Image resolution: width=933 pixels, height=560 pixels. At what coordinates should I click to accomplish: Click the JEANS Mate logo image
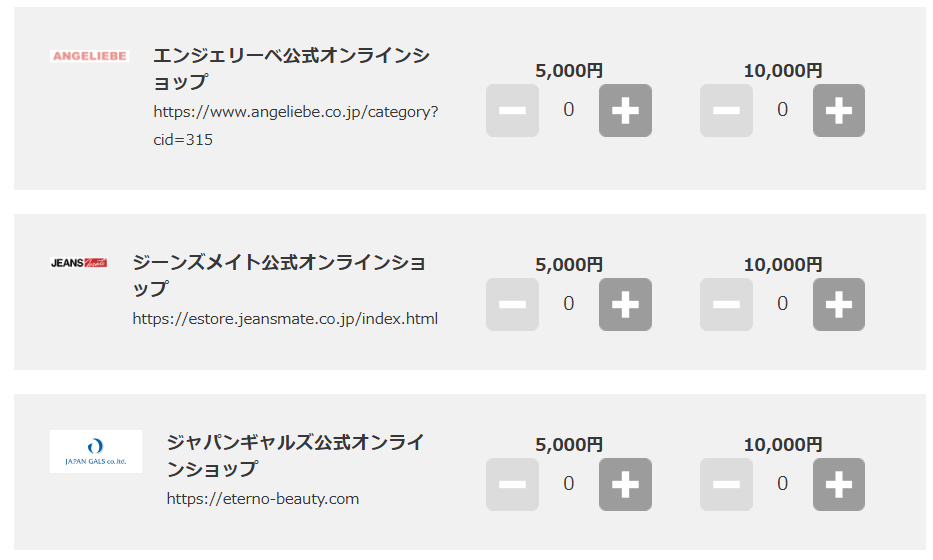79,263
